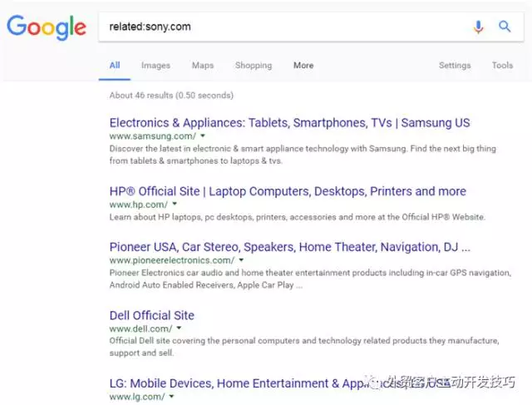Open the Shopping tab
532x405 pixels.
(254, 65)
